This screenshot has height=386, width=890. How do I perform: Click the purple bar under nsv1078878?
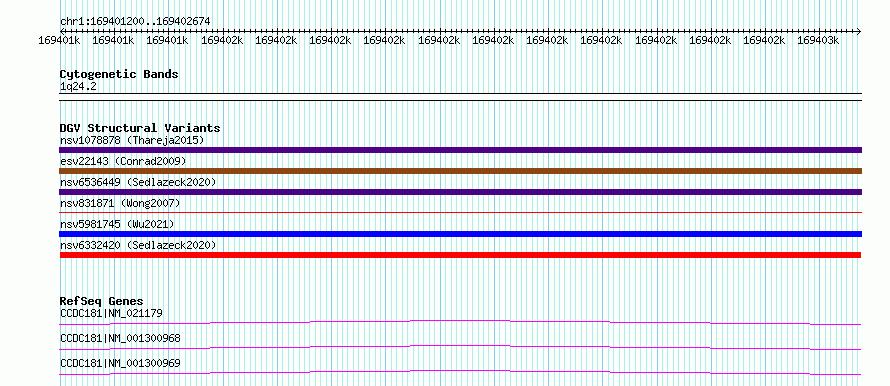(x=460, y=150)
